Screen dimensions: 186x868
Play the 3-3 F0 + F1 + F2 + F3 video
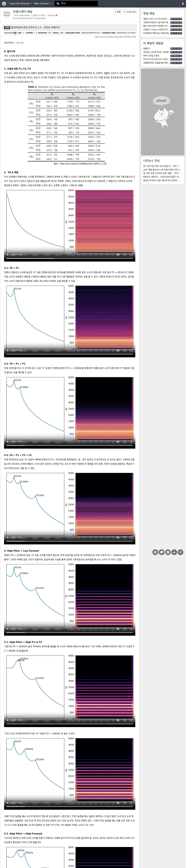click(x=7, y=537)
